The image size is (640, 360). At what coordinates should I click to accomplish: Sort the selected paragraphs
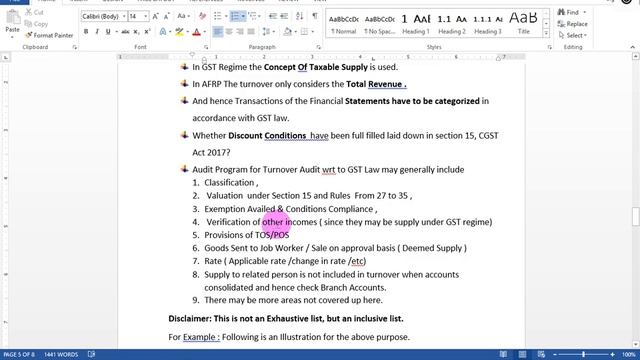(300, 16)
